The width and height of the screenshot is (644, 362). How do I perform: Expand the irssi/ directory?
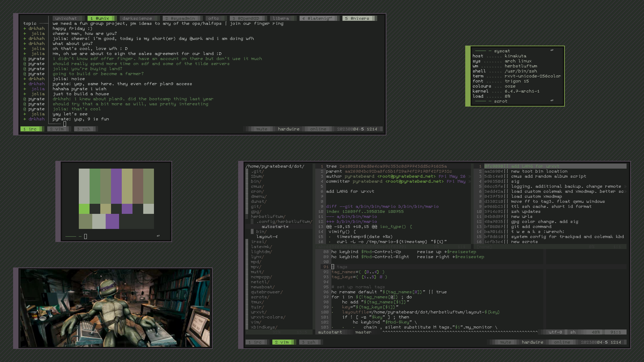point(259,242)
